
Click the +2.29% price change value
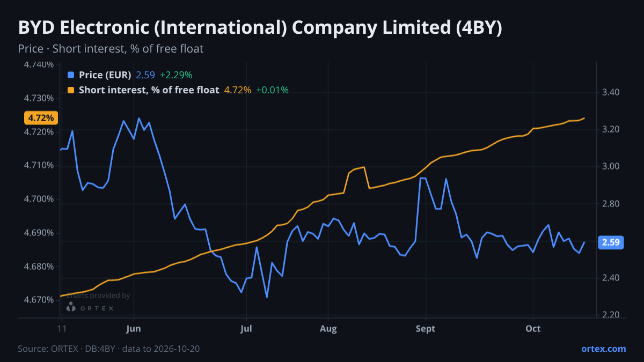[176, 75]
